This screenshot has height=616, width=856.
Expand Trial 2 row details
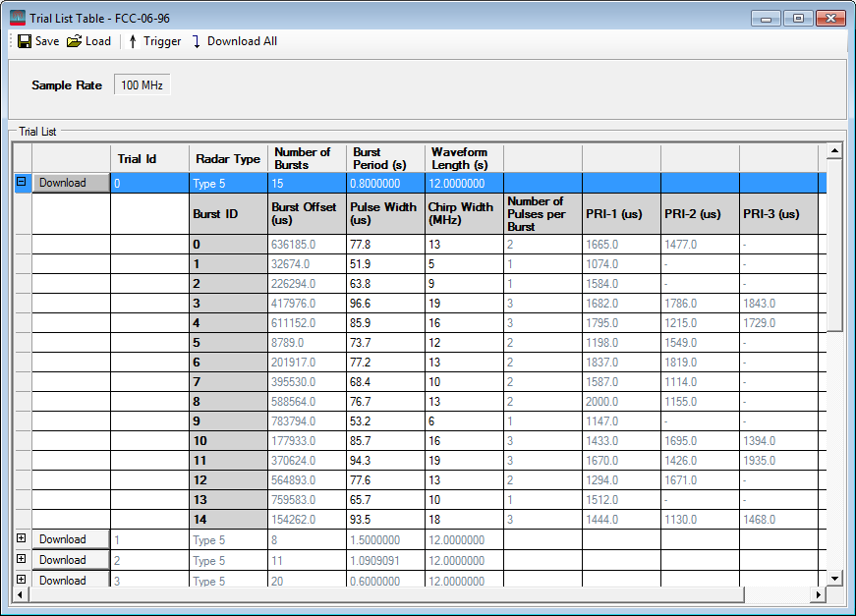(x=22, y=559)
